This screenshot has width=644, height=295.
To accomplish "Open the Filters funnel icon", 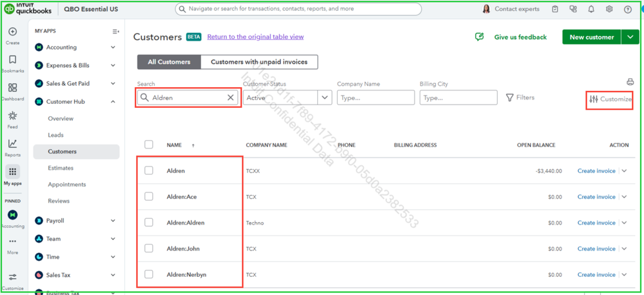I will point(510,97).
